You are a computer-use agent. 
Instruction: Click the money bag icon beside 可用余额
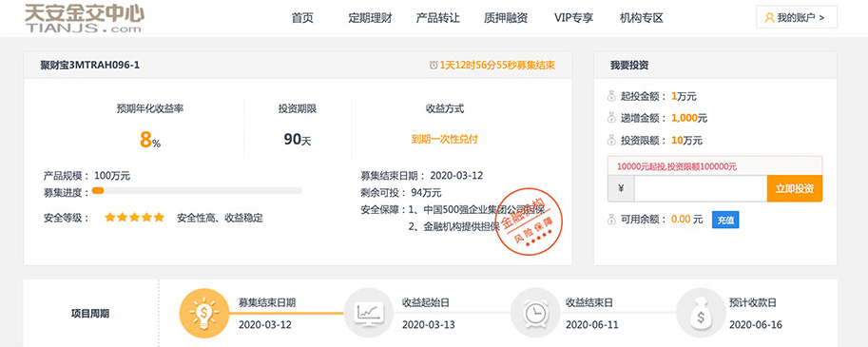pos(611,220)
